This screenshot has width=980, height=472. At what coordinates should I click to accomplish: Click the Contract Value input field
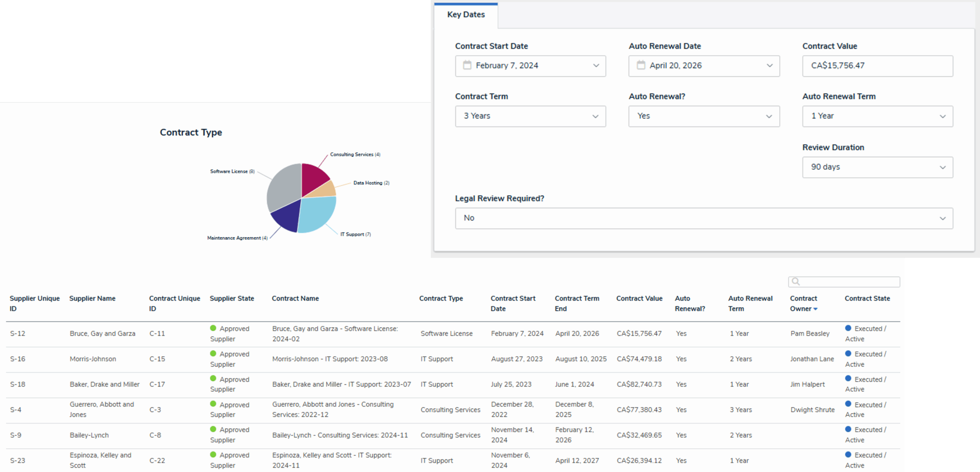(877, 66)
